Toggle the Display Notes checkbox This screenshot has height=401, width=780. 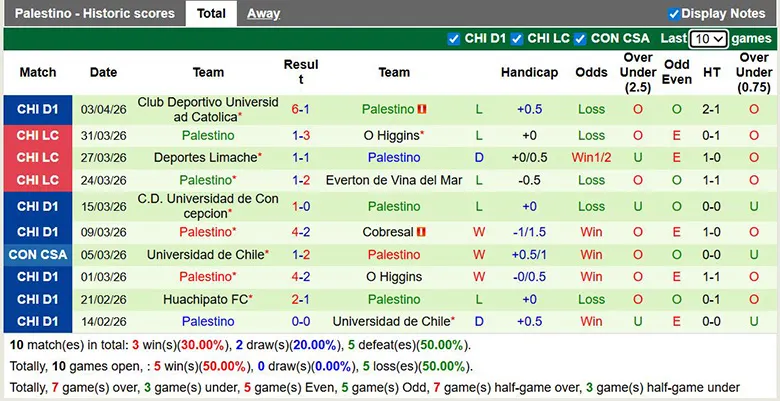tap(674, 14)
